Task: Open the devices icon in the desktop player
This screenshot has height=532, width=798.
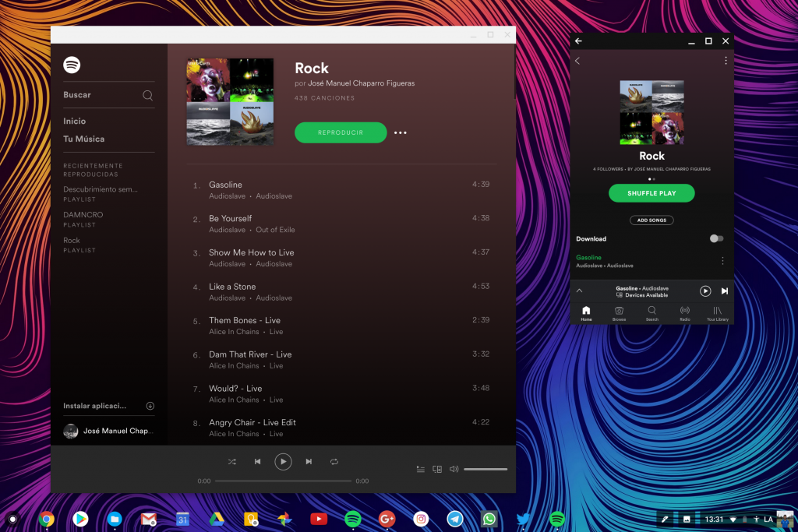Action: [x=437, y=469]
